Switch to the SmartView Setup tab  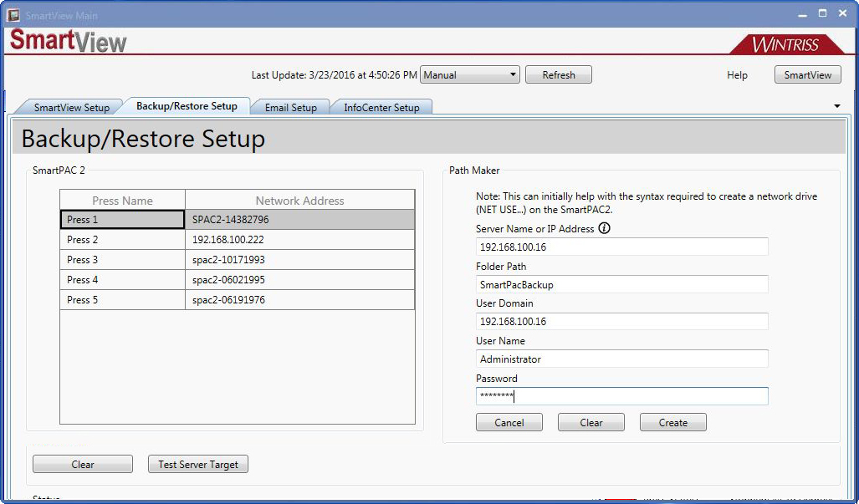[x=72, y=107]
